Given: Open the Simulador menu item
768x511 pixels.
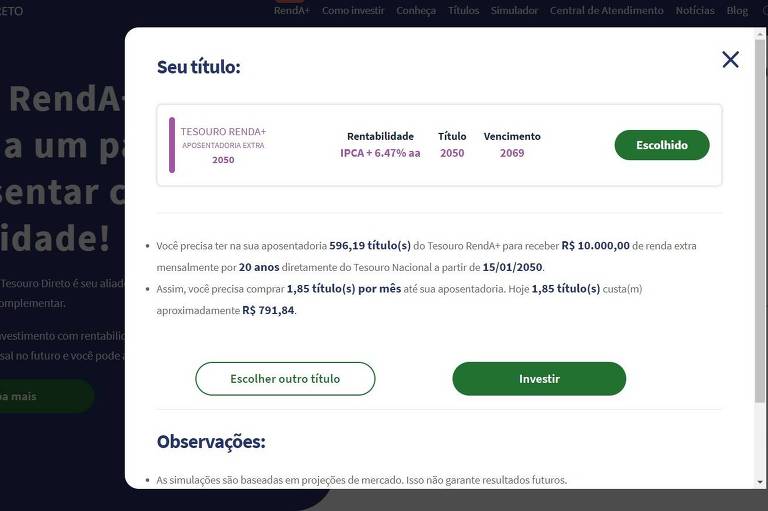Looking at the screenshot, I should pos(514,10).
